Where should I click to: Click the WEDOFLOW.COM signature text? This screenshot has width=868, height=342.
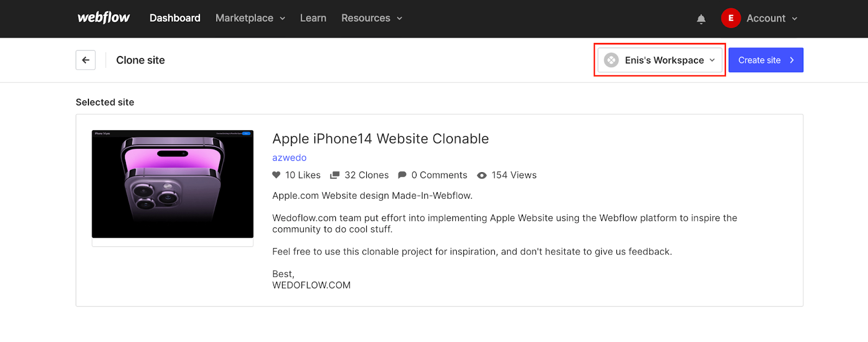[x=311, y=285]
